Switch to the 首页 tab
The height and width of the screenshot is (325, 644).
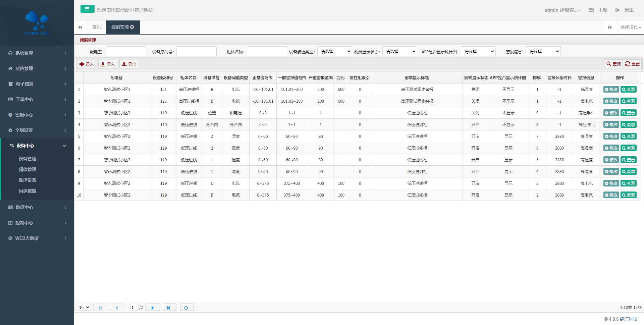(x=97, y=27)
